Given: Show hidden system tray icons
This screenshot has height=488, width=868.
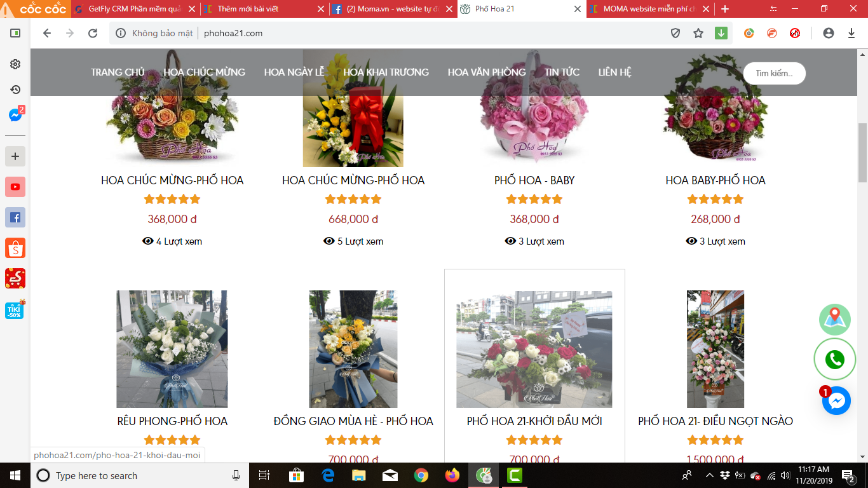Looking at the screenshot, I should pyautogui.click(x=709, y=475).
